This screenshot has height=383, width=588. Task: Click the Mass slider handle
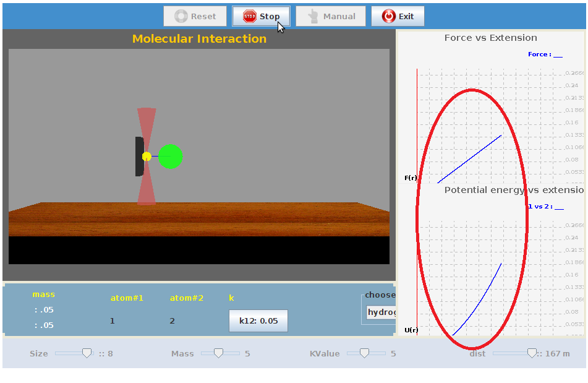click(218, 353)
